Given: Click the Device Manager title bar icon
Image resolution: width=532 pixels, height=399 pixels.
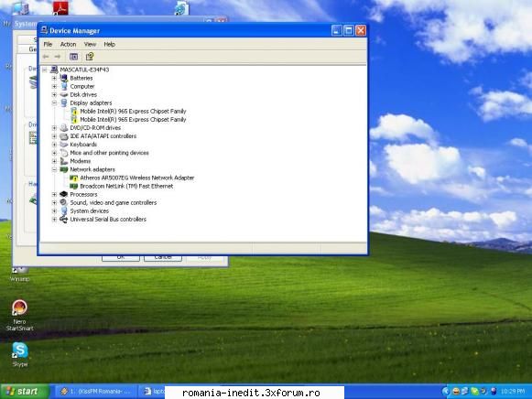Looking at the screenshot, I should click(x=44, y=30).
